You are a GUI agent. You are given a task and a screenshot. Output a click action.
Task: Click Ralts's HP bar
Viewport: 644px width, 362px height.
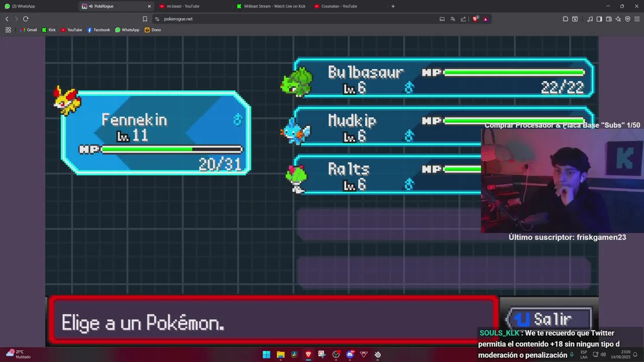pyautogui.click(x=451, y=169)
